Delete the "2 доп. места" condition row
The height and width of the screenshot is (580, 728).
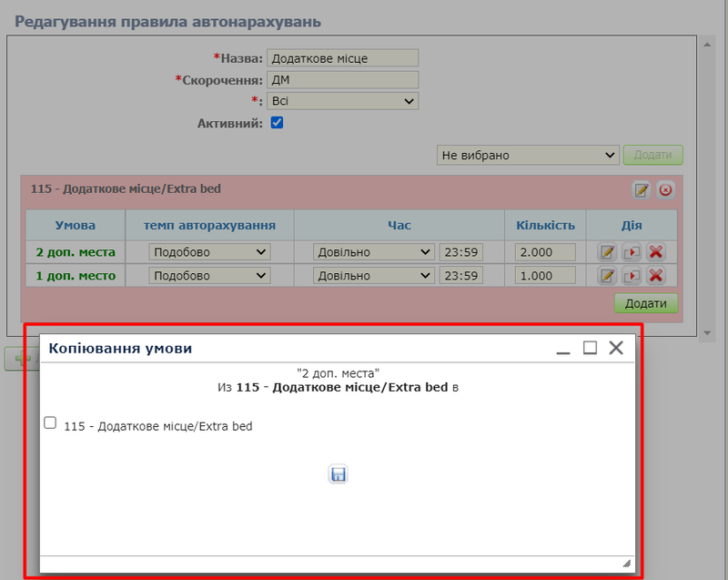pos(654,252)
